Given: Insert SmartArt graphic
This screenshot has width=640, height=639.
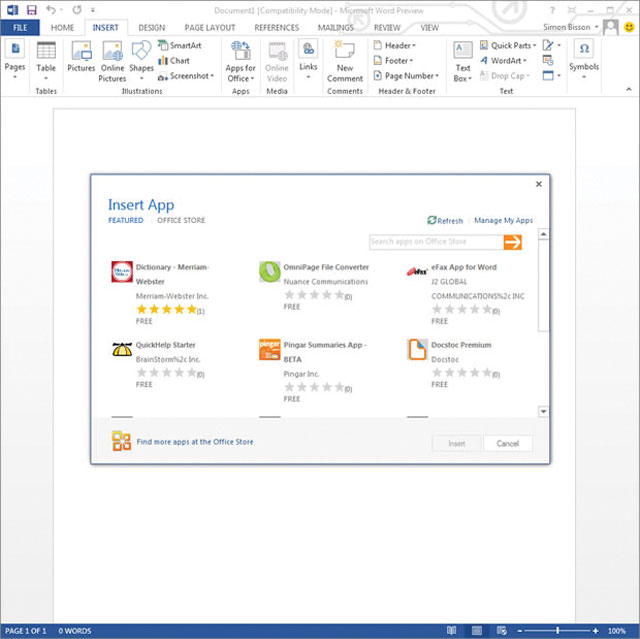Looking at the screenshot, I should tap(180, 45).
